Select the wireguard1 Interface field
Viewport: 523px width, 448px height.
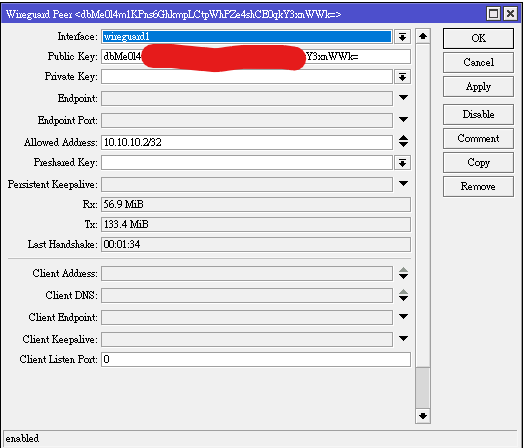point(247,37)
